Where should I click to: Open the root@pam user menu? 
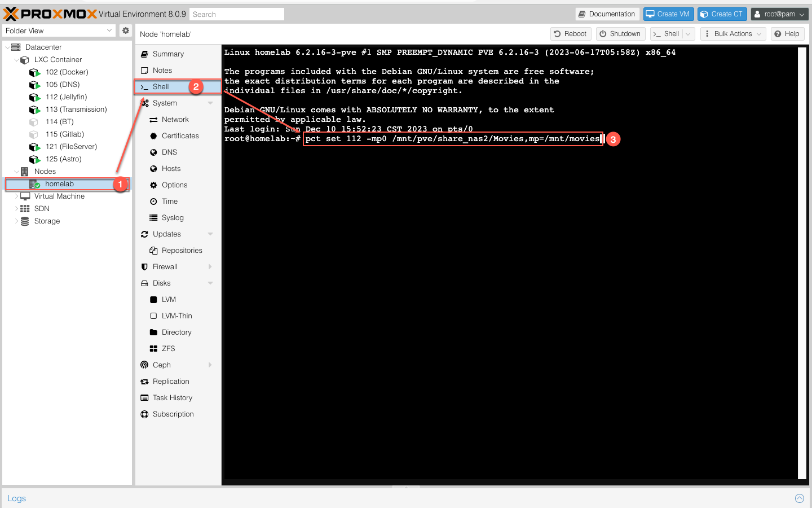tap(780, 14)
